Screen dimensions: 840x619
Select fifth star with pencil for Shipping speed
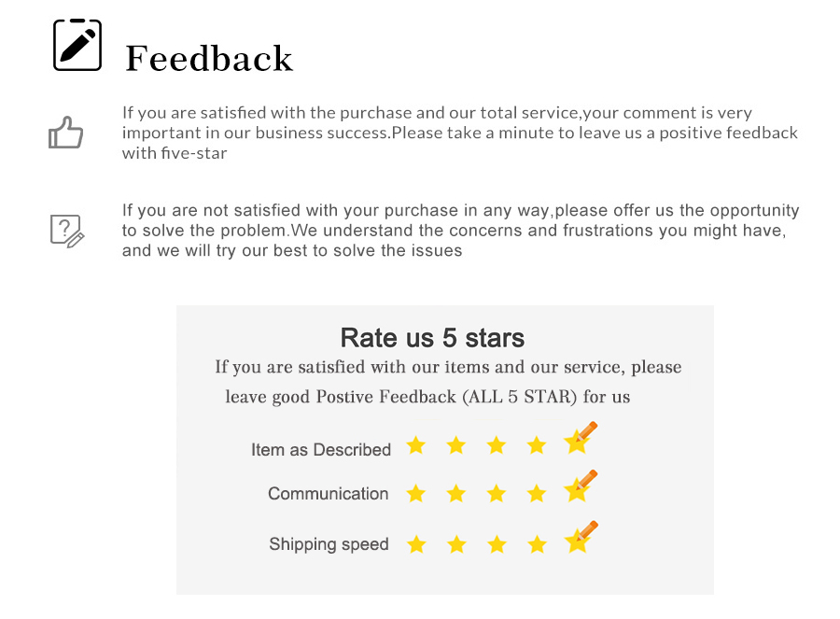pyautogui.click(x=581, y=537)
